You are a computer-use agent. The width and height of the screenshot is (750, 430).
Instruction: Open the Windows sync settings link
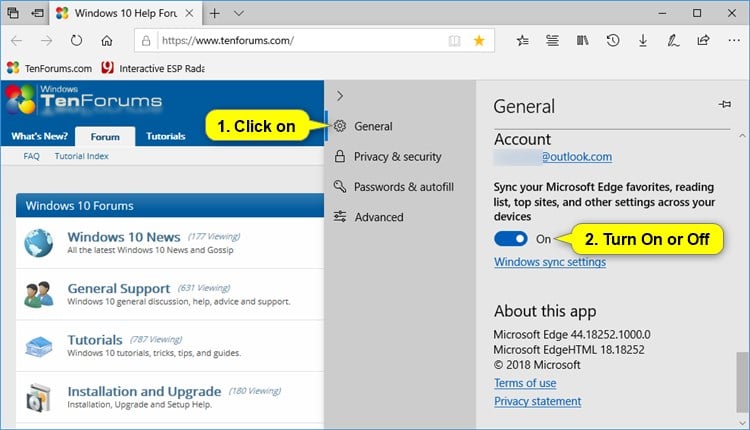click(x=550, y=262)
